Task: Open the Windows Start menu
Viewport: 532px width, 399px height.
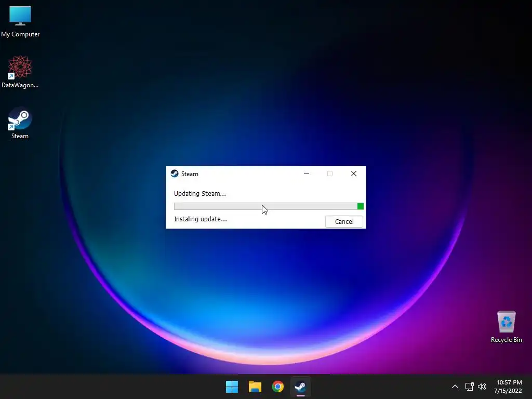Action: pyautogui.click(x=232, y=387)
